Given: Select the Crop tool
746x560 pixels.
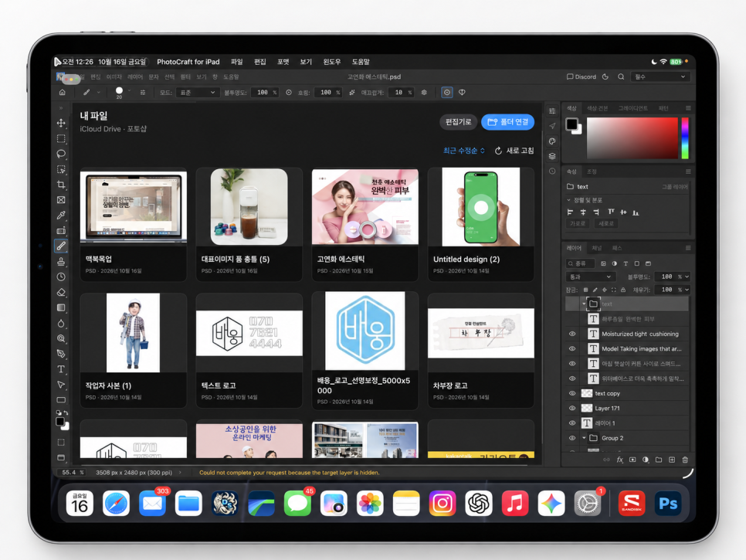Looking at the screenshot, I should [61, 185].
